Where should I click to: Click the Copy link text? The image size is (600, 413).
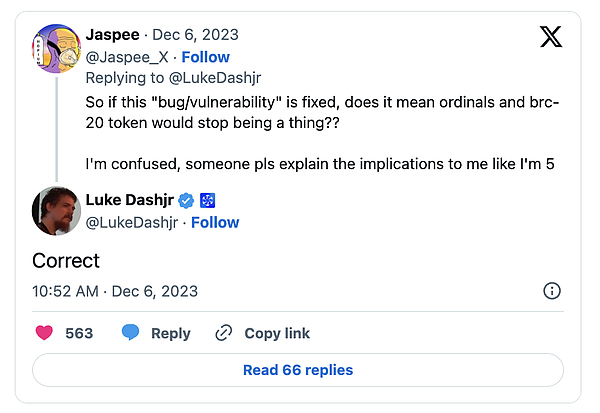point(277,333)
